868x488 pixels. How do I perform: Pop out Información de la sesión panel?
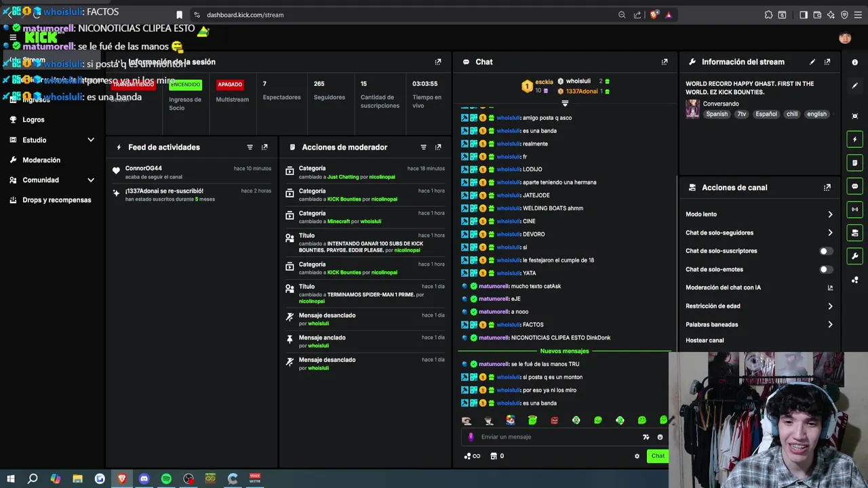(438, 62)
